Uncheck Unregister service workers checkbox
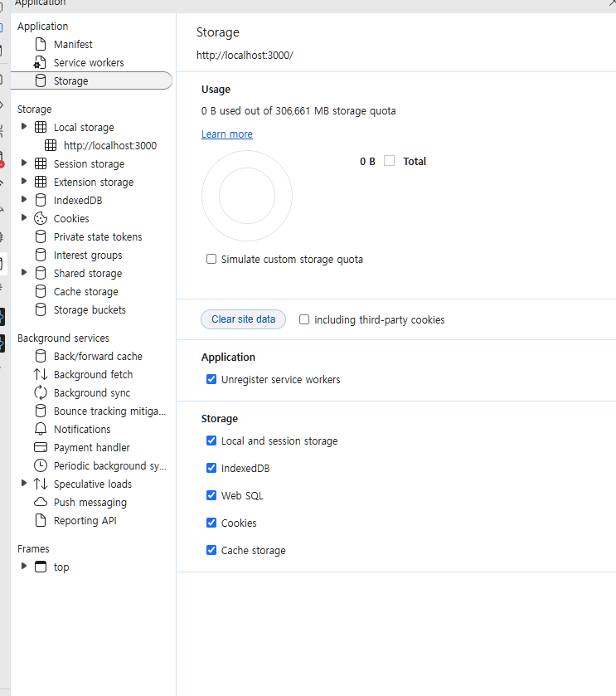616x696 pixels. 211,379
